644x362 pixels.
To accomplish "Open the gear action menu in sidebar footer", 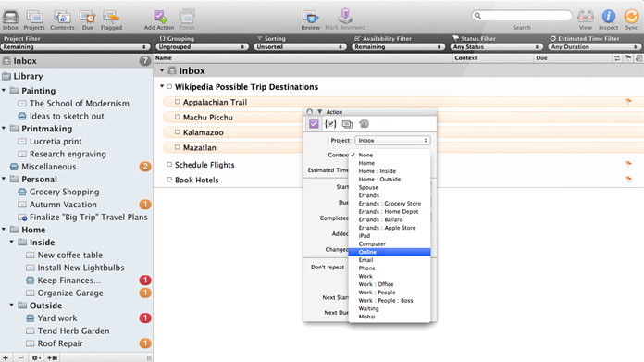I will coord(36,358).
